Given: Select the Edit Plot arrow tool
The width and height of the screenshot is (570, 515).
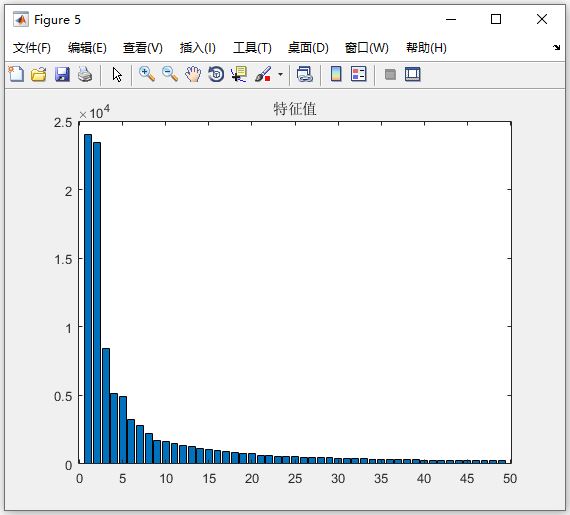Looking at the screenshot, I should click(117, 75).
